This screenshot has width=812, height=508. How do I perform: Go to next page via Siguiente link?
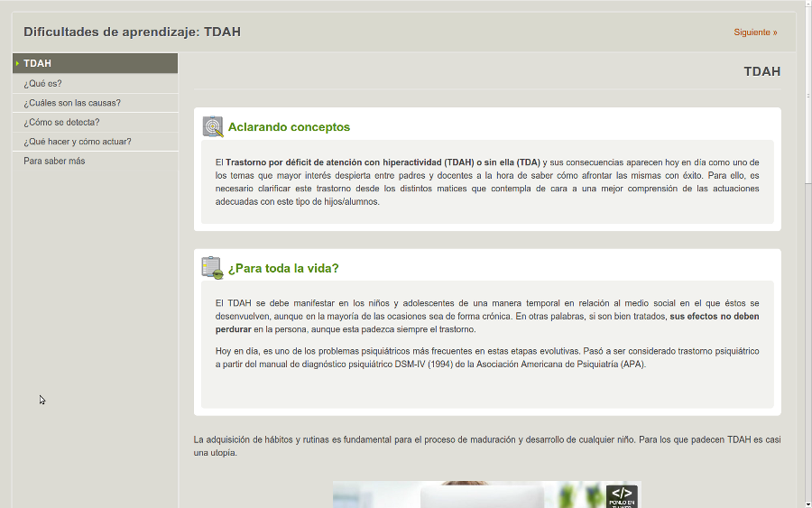click(755, 32)
